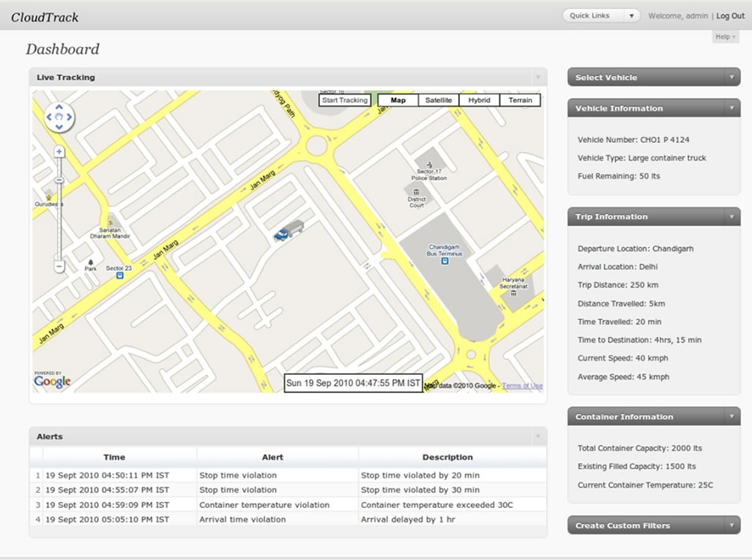Pan the map north using the up arrow
The width and height of the screenshot is (752, 560).
point(59,106)
